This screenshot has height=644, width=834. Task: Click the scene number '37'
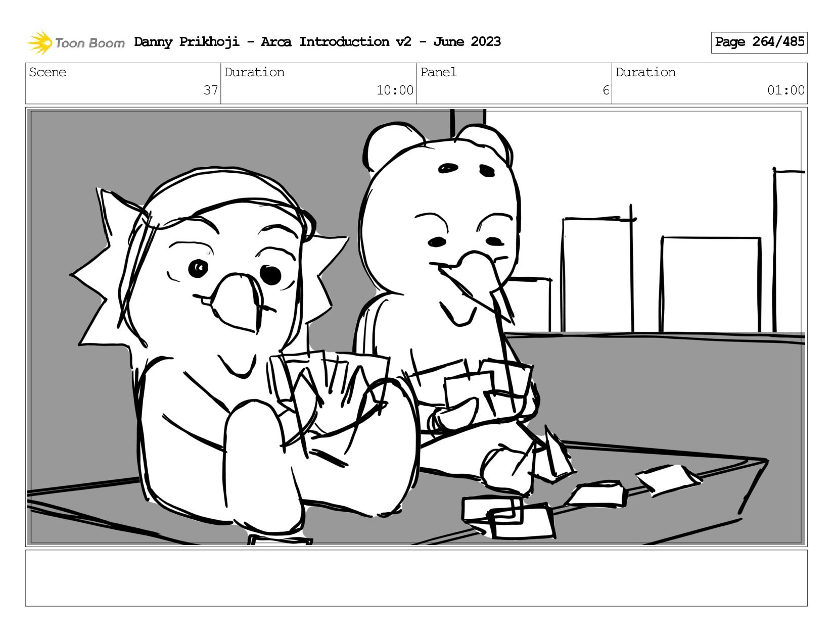click(x=211, y=90)
